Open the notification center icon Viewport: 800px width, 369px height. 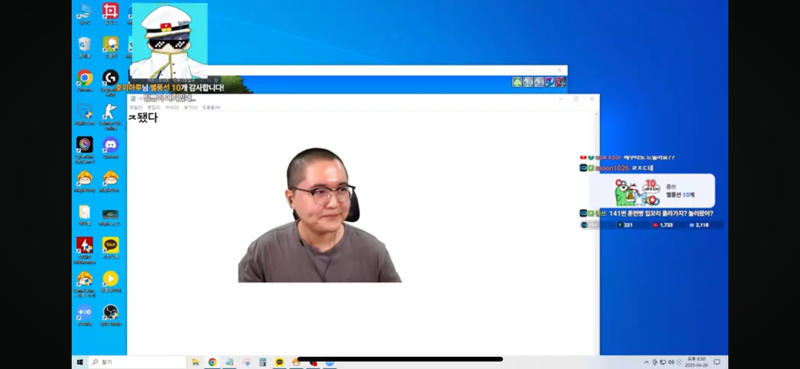717,362
